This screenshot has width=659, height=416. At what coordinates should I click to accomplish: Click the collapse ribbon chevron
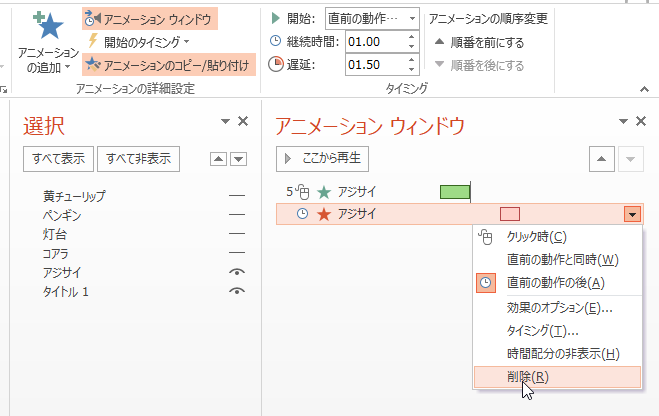644,89
